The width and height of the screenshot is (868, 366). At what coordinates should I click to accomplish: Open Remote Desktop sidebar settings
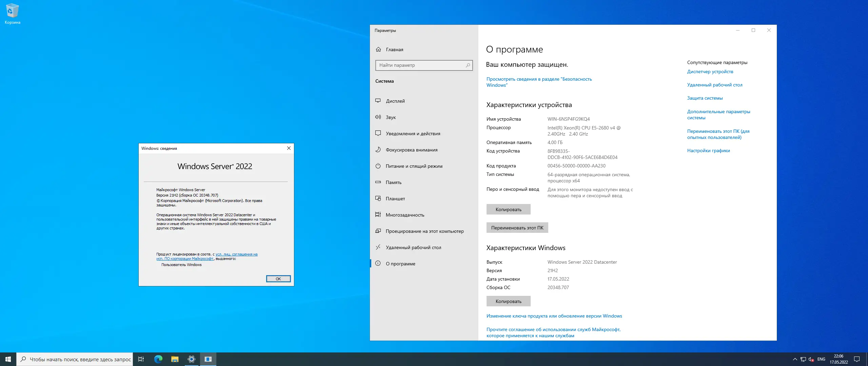click(413, 247)
